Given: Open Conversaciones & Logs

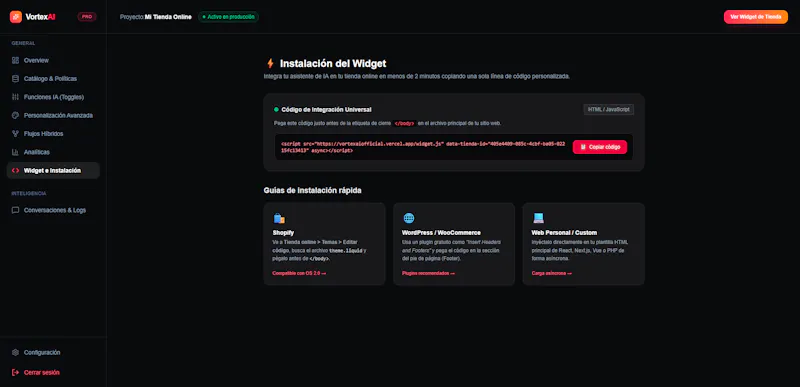Looking at the screenshot, I should [53, 210].
